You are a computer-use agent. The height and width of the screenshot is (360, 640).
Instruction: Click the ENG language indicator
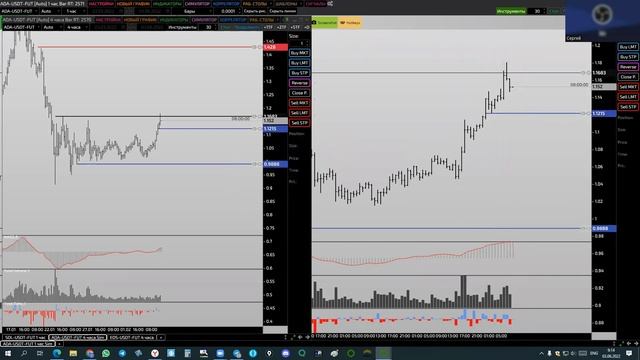594,353
